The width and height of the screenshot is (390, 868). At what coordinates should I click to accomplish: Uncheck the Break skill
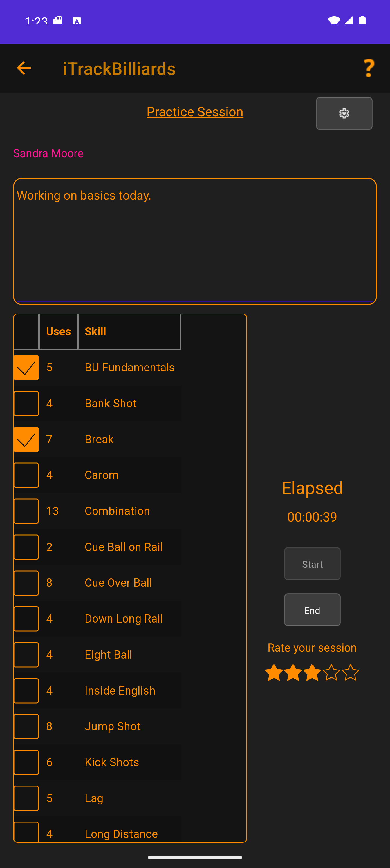[x=26, y=439]
